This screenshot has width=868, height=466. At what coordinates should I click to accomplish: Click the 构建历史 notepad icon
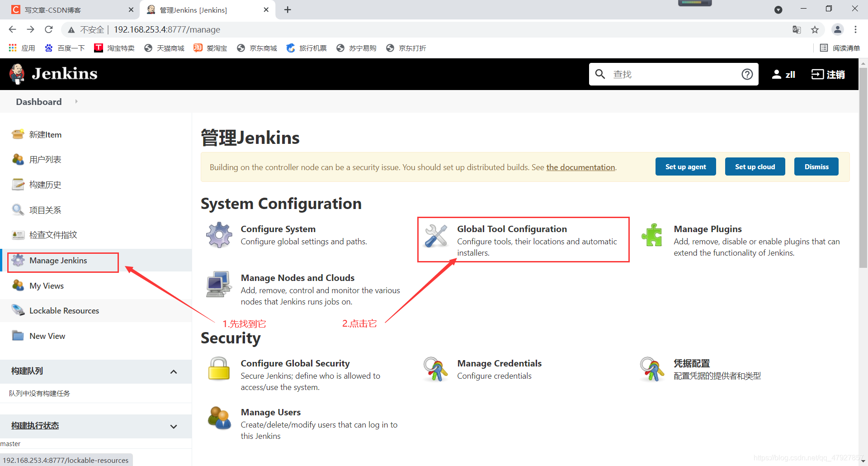18,185
